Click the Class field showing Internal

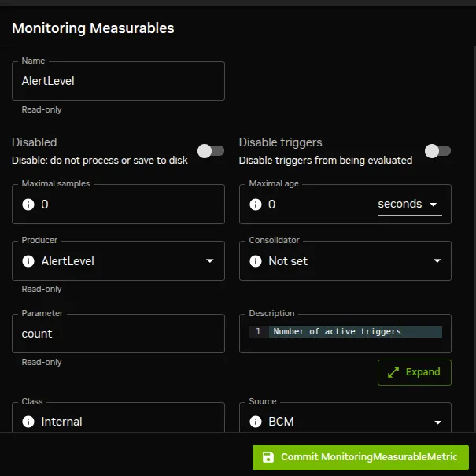click(x=118, y=418)
